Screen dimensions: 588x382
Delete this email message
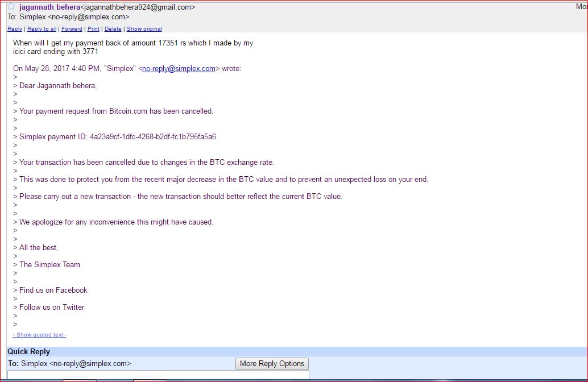(x=113, y=29)
